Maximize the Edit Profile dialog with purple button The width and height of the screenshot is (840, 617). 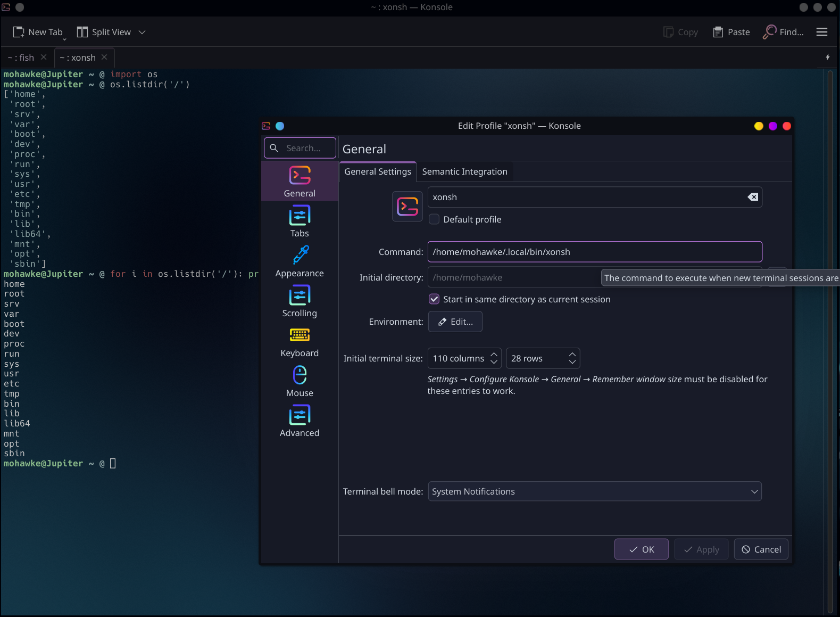click(773, 126)
